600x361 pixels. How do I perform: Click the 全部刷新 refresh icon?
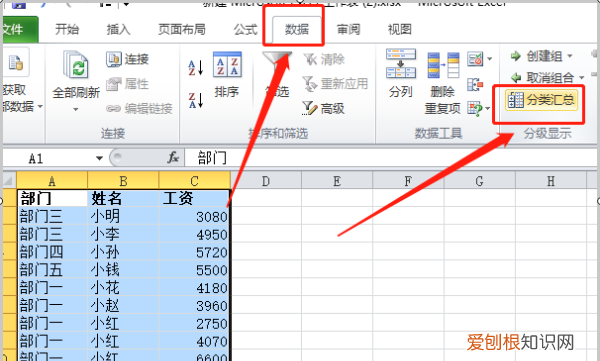point(76,65)
